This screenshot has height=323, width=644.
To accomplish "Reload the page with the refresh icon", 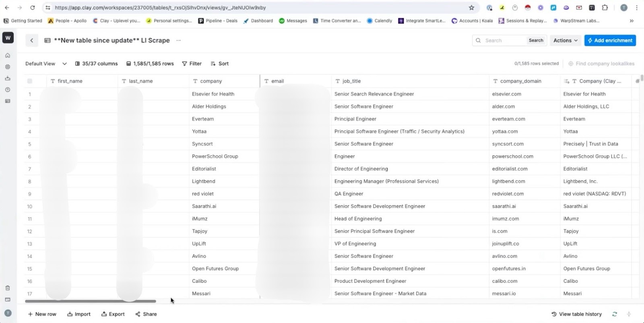I will (33, 8).
